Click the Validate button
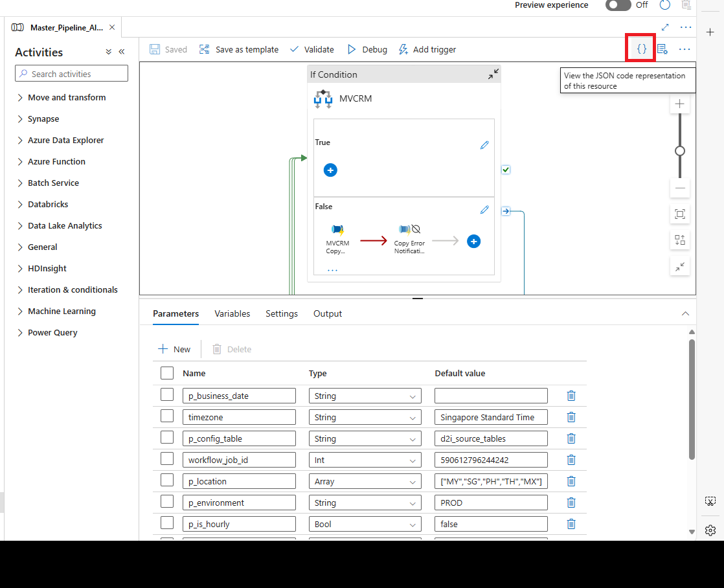724x588 pixels. click(x=311, y=49)
